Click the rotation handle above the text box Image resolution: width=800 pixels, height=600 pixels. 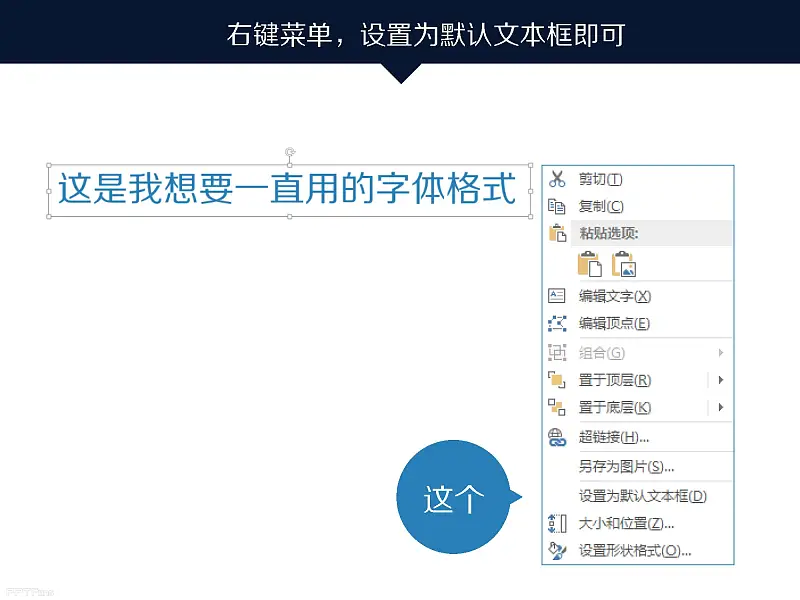290,152
